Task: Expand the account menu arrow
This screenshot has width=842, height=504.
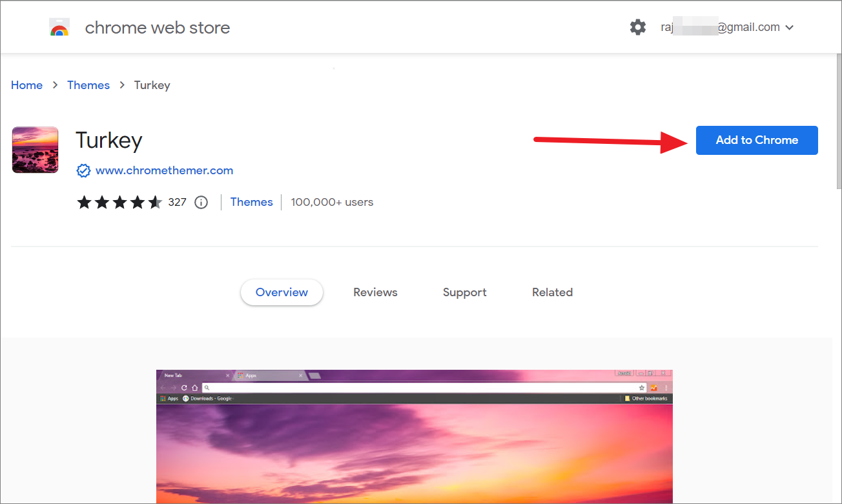Action: (x=790, y=27)
